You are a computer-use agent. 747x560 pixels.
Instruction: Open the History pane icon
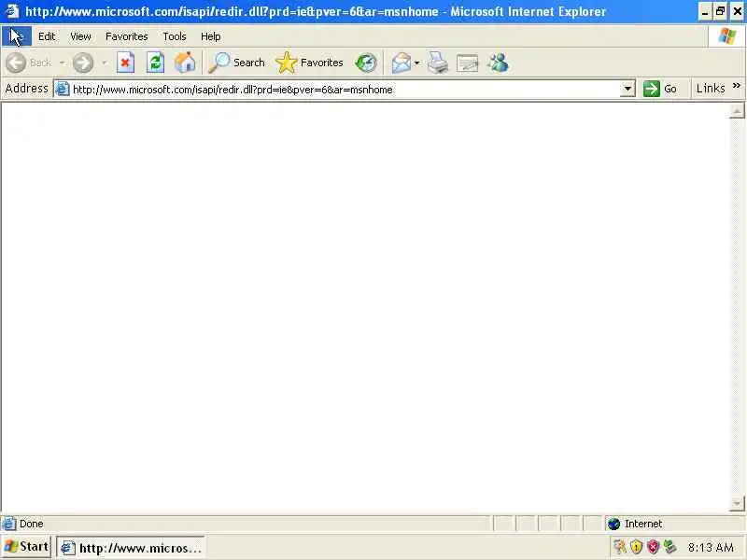click(366, 63)
